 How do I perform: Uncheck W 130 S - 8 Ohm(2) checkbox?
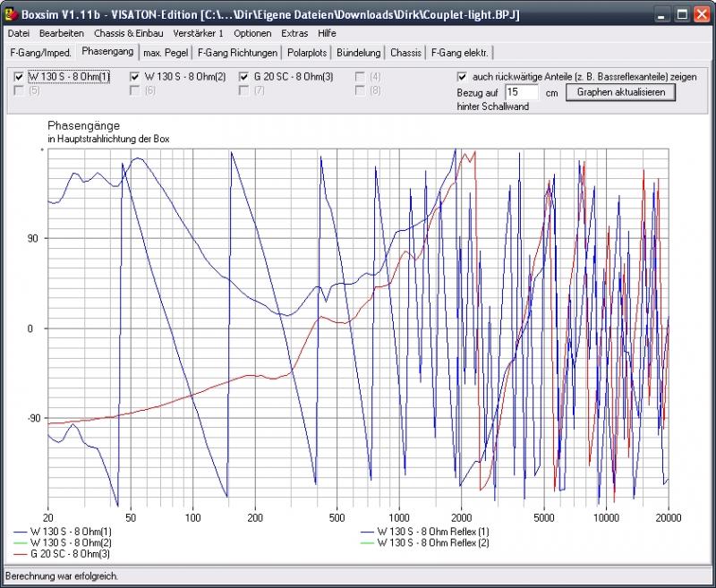click(x=134, y=77)
